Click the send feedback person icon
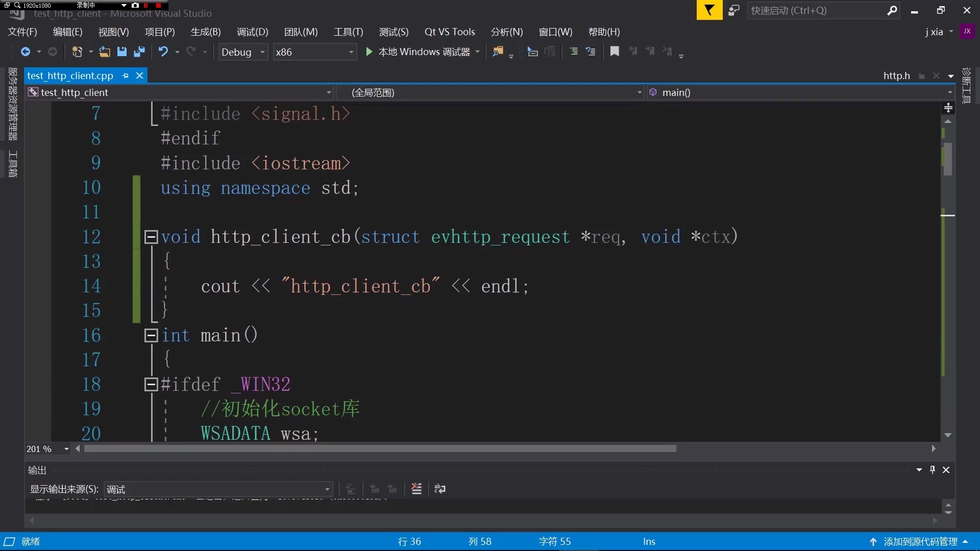980x551 pixels. coord(734,10)
